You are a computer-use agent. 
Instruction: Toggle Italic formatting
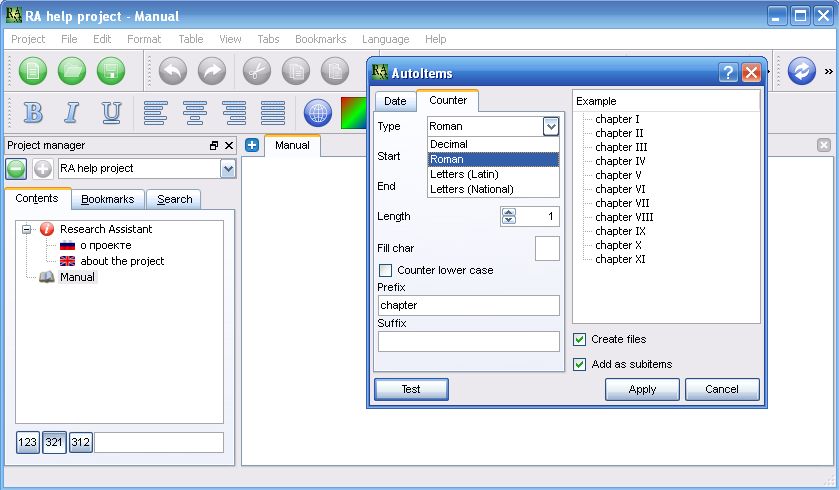(71, 112)
